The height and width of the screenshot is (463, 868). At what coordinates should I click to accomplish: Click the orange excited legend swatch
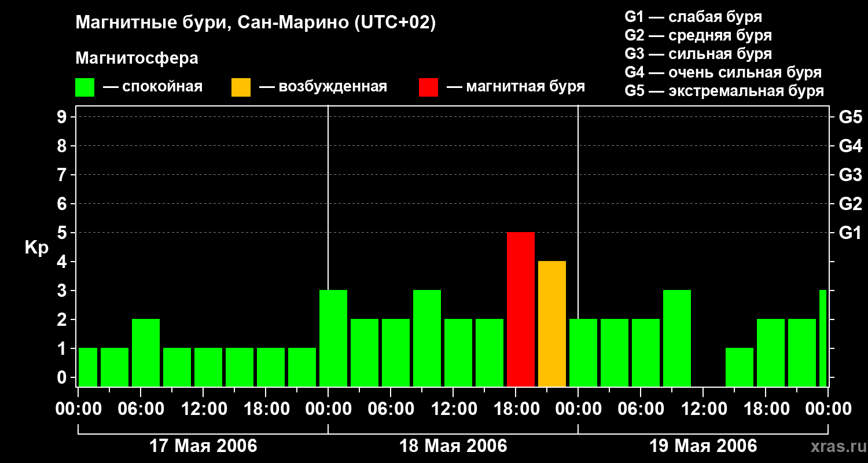pos(241,87)
